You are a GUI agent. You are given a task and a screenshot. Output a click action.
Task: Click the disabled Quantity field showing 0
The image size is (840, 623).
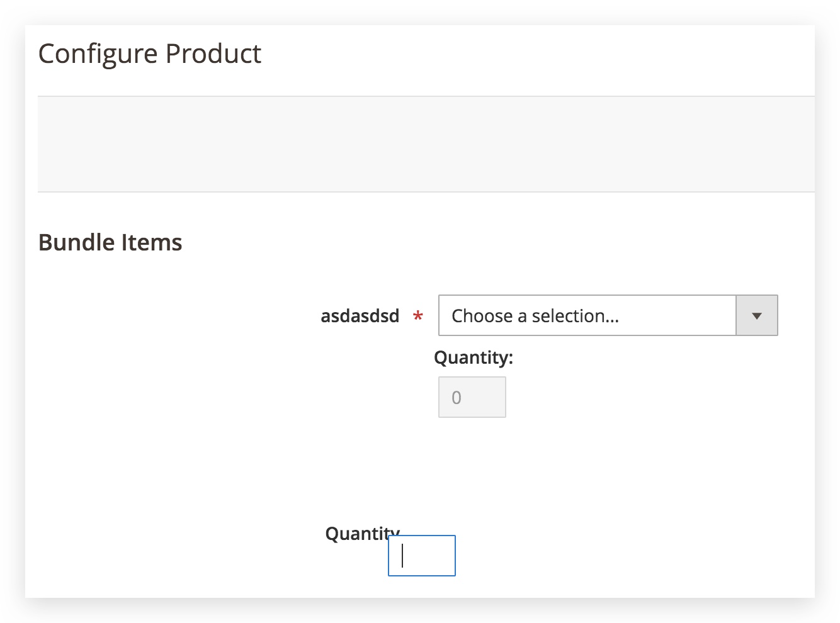coord(472,397)
